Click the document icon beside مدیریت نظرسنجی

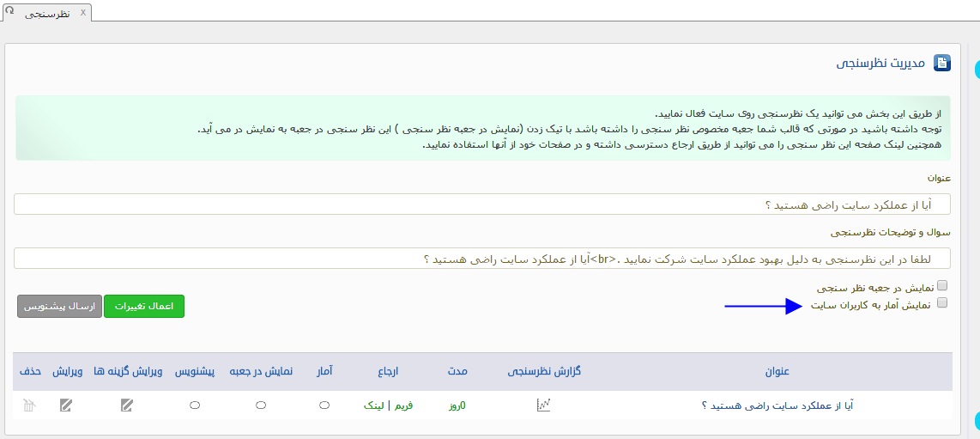[942, 64]
